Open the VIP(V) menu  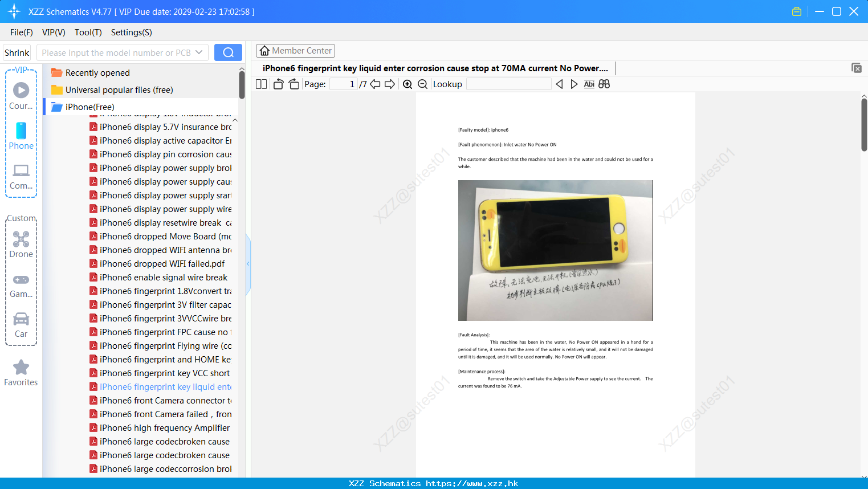pos(54,32)
